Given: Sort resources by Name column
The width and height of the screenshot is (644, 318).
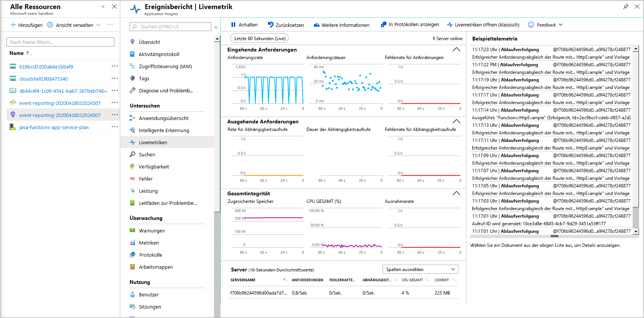Looking at the screenshot, I should point(20,53).
